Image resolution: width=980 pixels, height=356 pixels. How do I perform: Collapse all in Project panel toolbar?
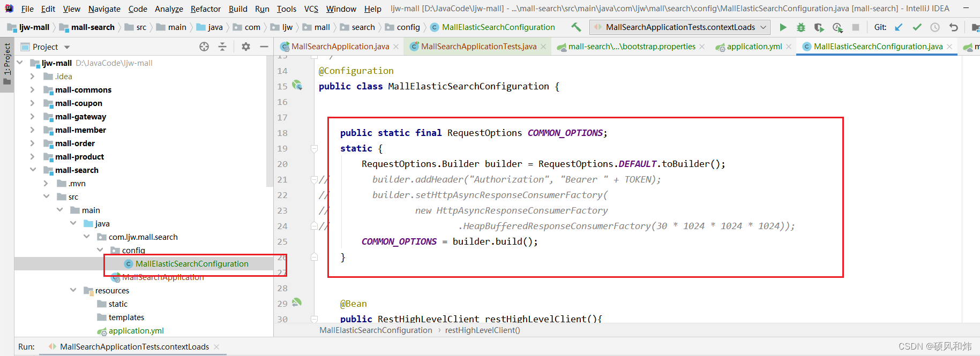coord(222,47)
